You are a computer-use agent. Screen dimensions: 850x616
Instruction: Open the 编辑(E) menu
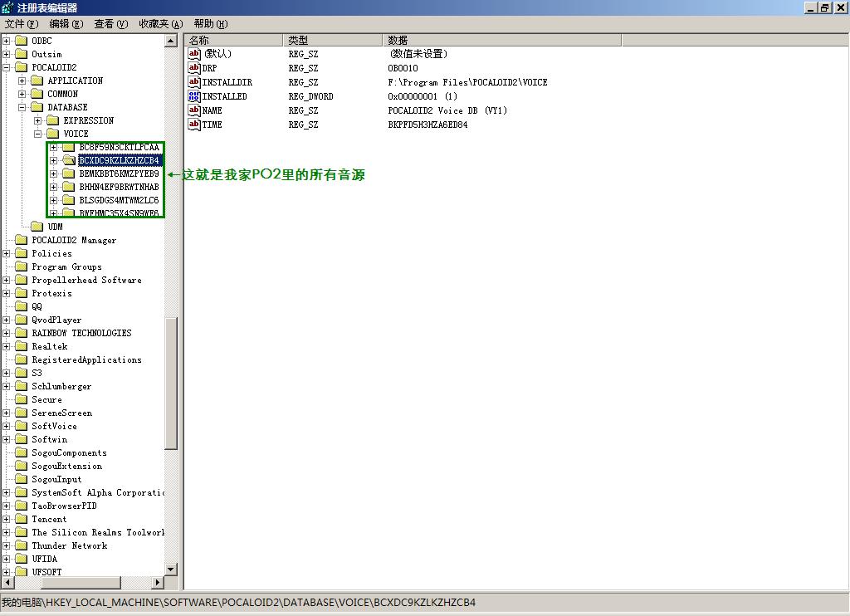coord(66,24)
